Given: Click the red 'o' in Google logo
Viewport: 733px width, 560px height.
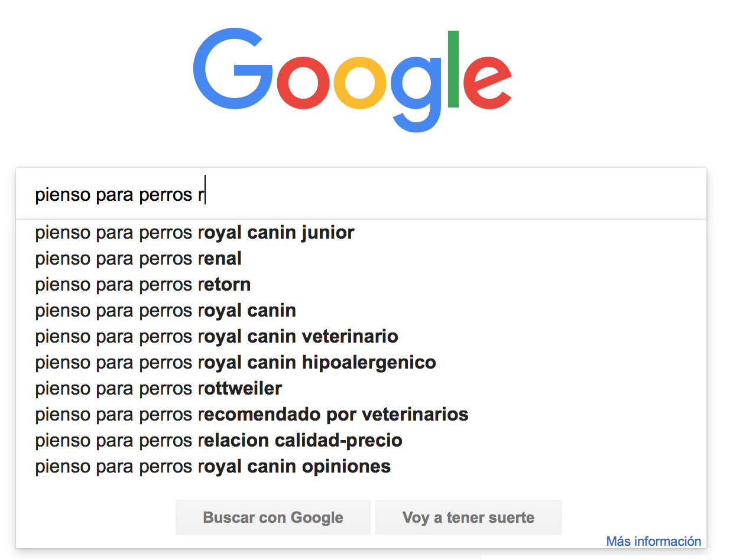Looking at the screenshot, I should 303,83.
